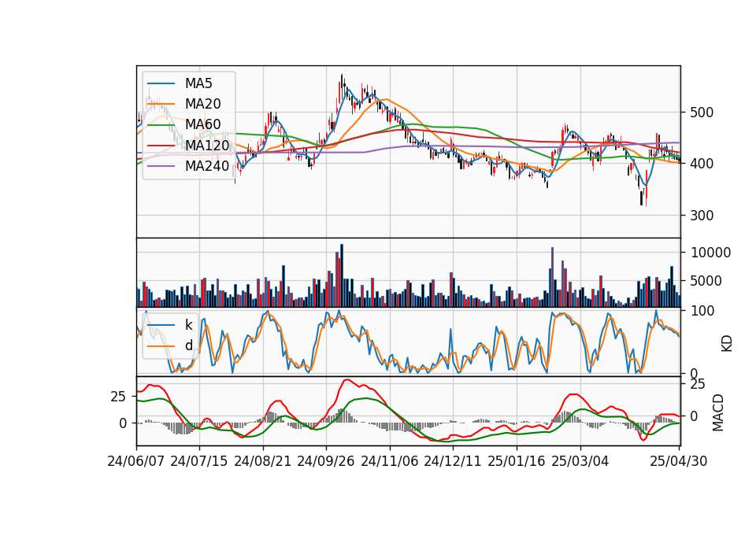Image resolution: width=756 pixels, height=543 pixels.
Task: Click the 24/12/11 date label
Action: [x=453, y=462]
